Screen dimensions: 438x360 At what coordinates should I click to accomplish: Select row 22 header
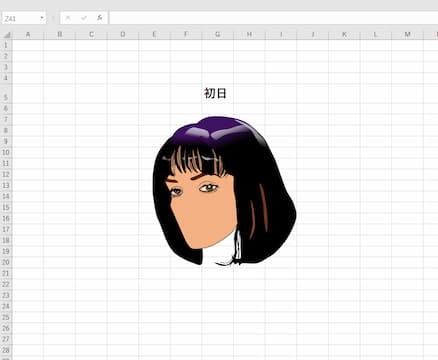coord(6,284)
